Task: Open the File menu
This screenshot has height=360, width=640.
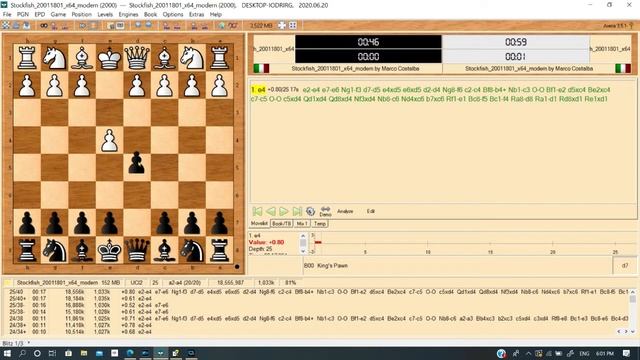Action: (x=7, y=14)
